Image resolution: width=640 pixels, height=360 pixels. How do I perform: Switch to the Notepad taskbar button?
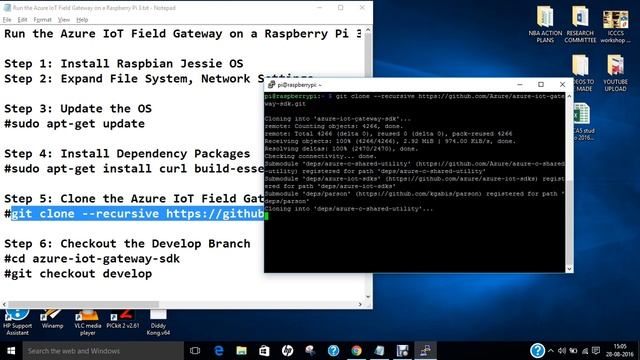(x=379, y=351)
